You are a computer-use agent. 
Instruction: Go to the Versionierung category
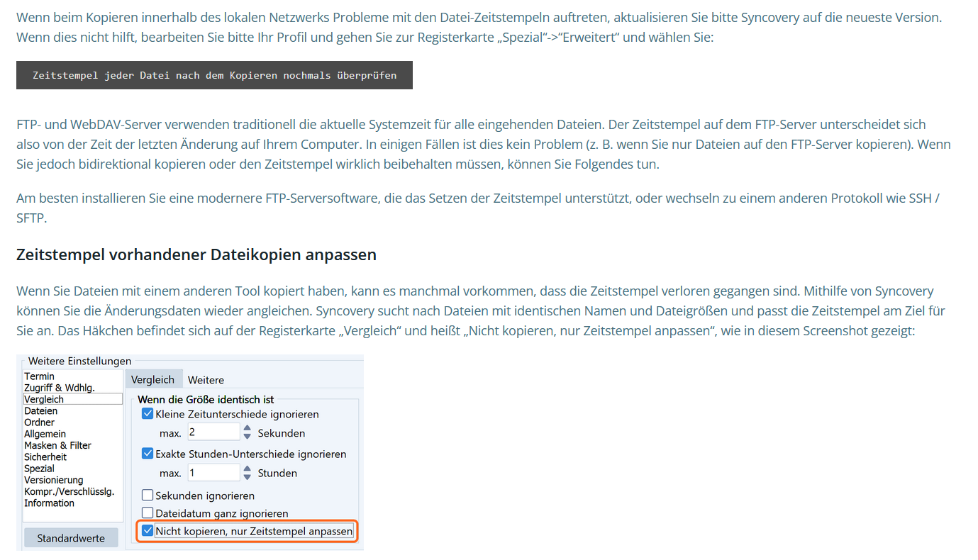coord(54,480)
